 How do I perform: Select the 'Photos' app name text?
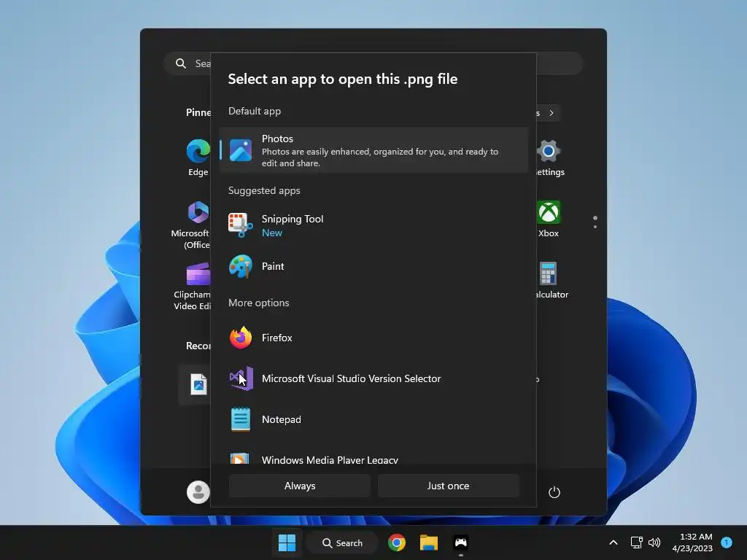point(277,139)
